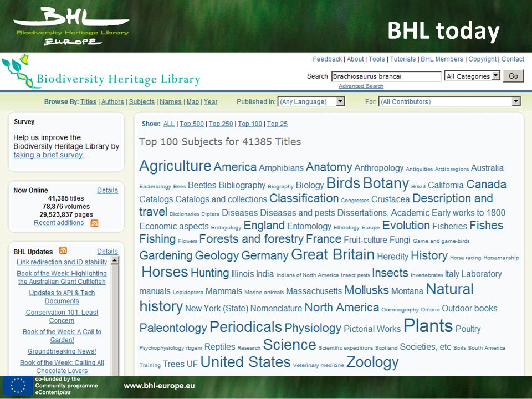Browse by Authors
The height and width of the screenshot is (399, 532).
tap(112, 102)
